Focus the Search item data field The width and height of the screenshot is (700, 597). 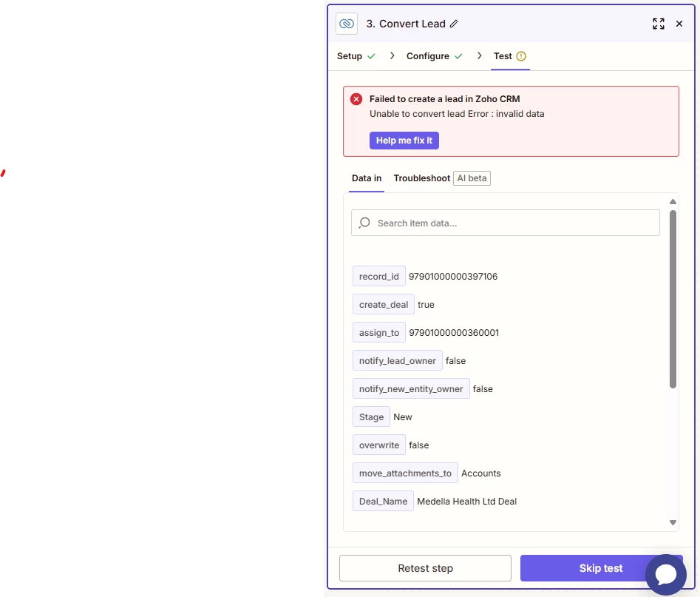505,223
